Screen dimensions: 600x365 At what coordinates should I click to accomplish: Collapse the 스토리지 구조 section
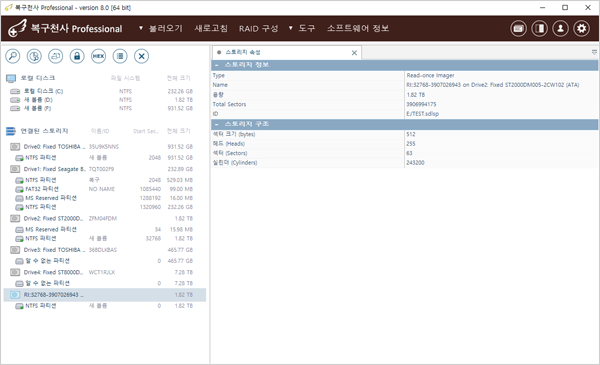coord(217,124)
